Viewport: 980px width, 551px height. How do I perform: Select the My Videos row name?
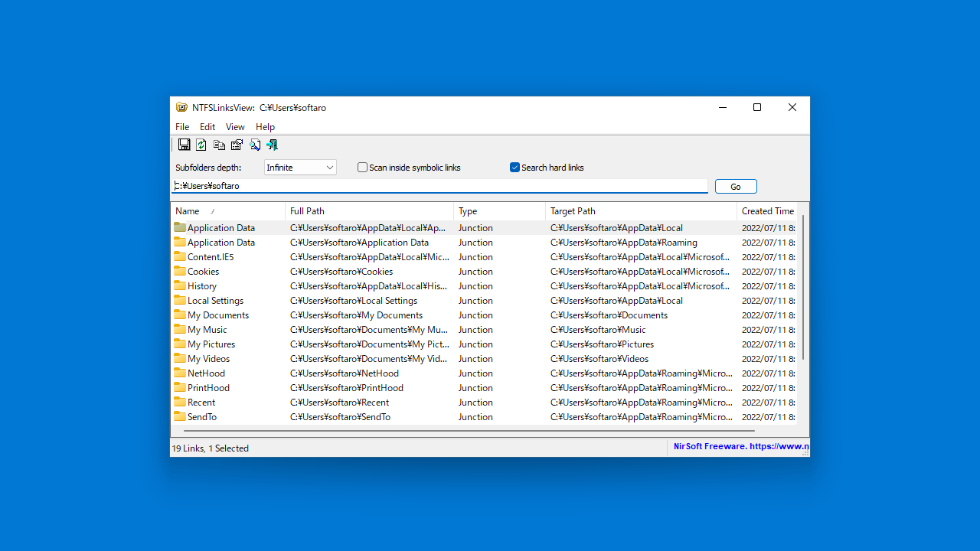click(208, 359)
